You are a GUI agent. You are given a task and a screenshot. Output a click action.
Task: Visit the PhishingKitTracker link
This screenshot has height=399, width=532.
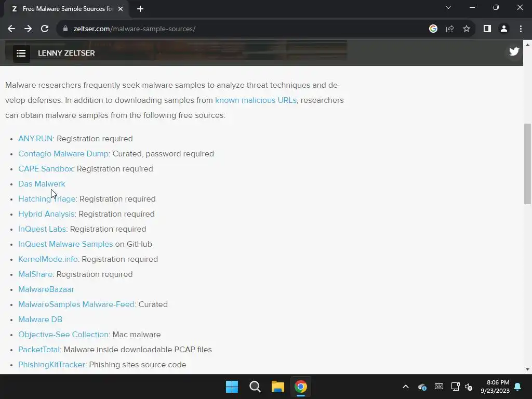[x=51, y=365]
